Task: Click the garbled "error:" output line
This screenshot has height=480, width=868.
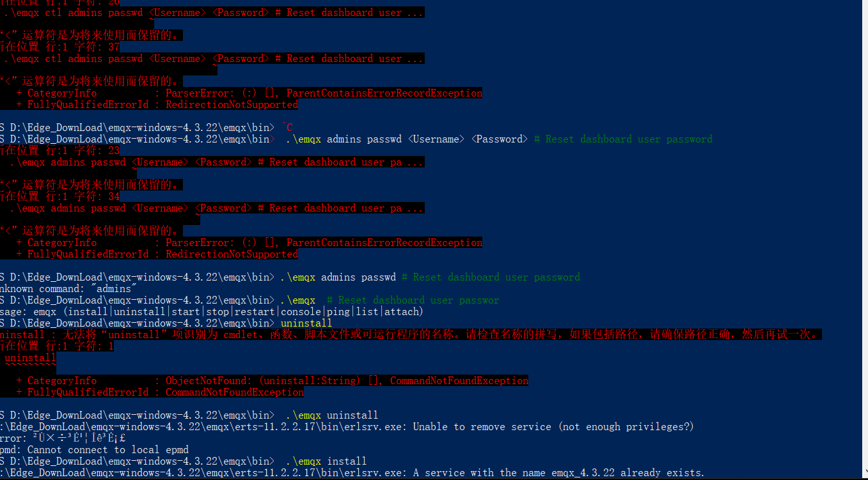Action: (63, 438)
